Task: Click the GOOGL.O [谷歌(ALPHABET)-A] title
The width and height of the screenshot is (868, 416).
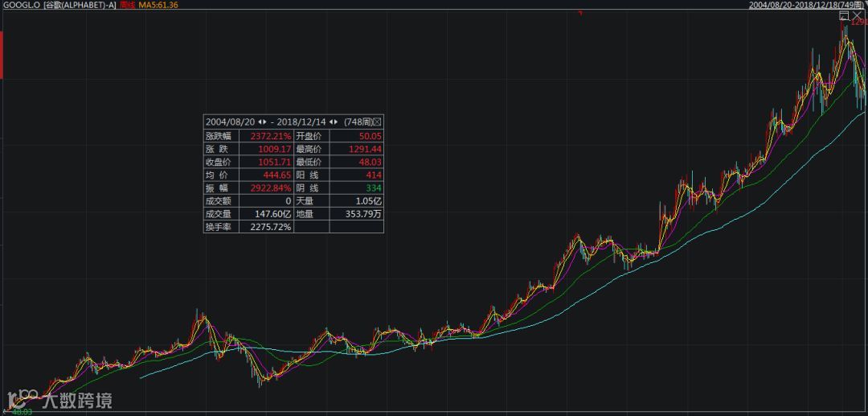Action: coord(59,5)
